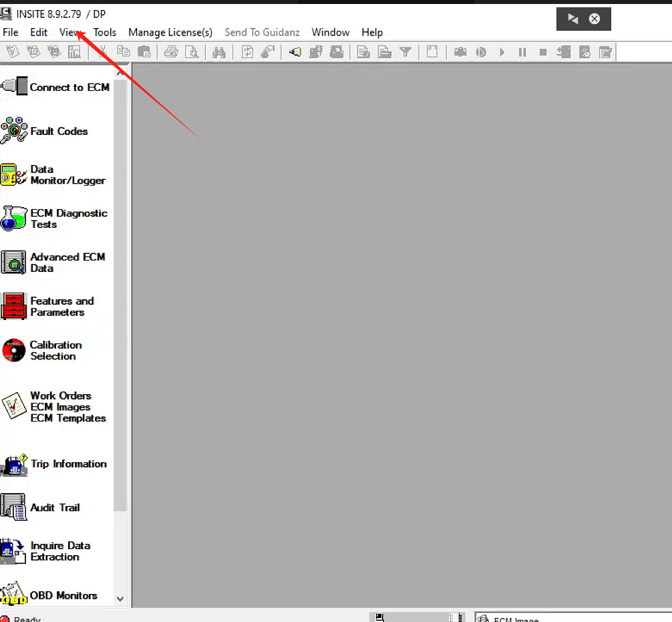The image size is (672, 622).
Task: Open Calibration Selection
Action: tap(41, 350)
